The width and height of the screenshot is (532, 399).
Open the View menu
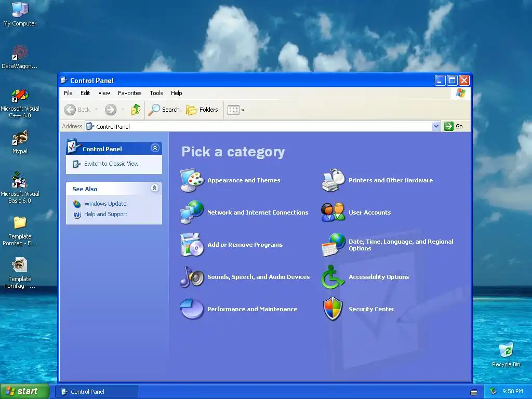click(104, 93)
